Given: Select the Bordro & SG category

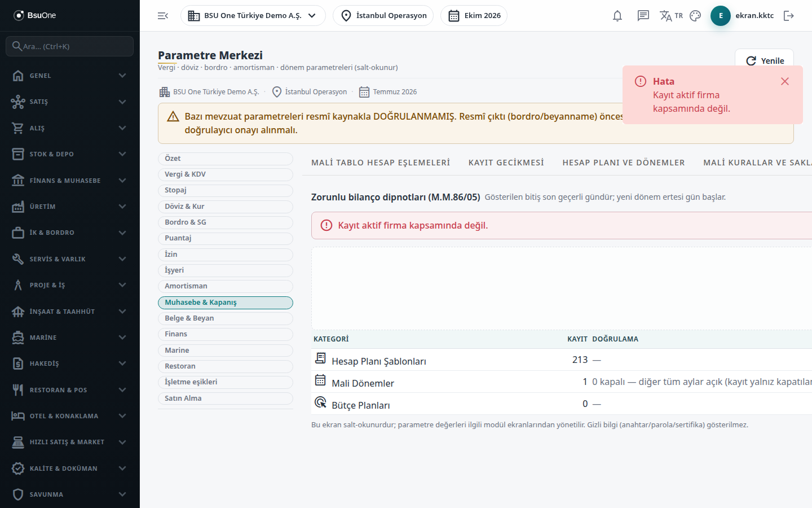Looking at the screenshot, I should pos(226,222).
